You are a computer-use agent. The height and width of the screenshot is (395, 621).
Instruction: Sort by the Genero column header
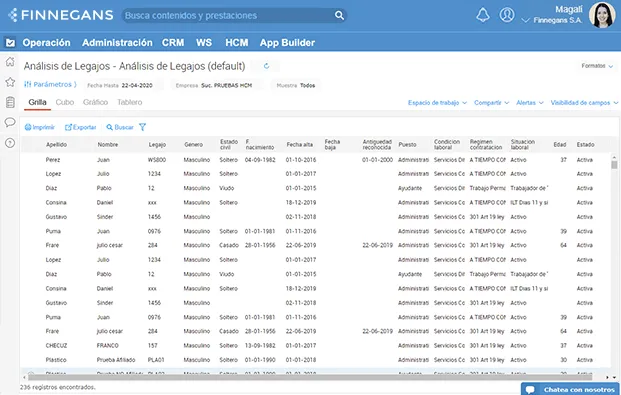[x=193, y=145]
